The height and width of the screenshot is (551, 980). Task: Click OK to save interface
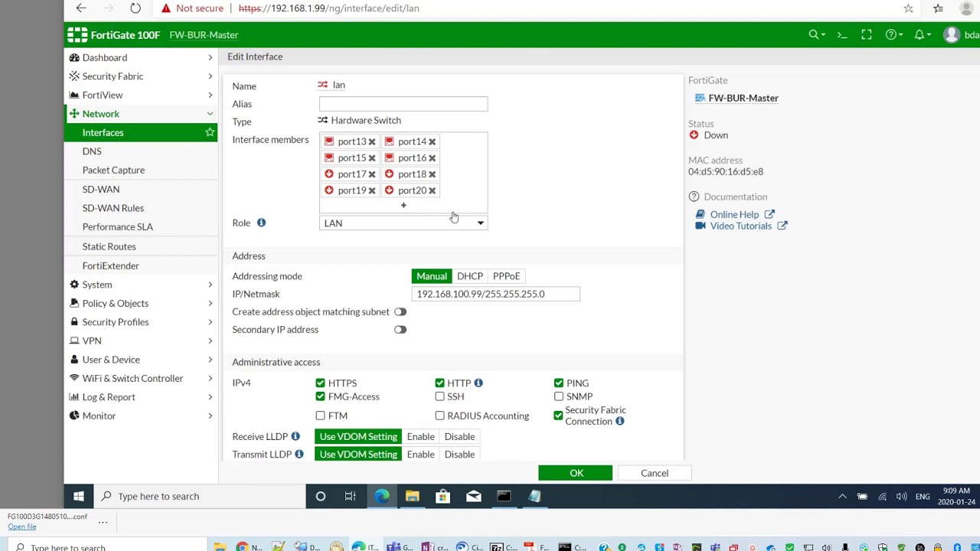click(x=576, y=473)
